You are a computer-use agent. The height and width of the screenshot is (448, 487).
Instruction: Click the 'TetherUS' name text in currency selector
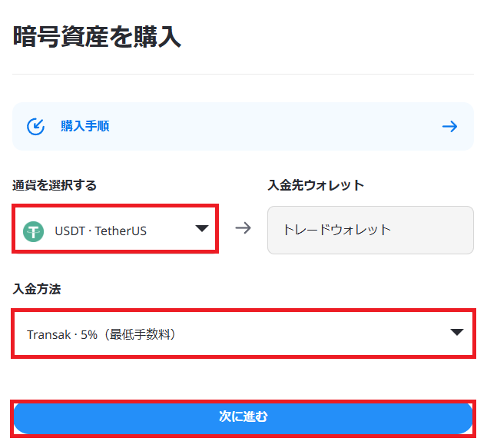click(x=121, y=231)
